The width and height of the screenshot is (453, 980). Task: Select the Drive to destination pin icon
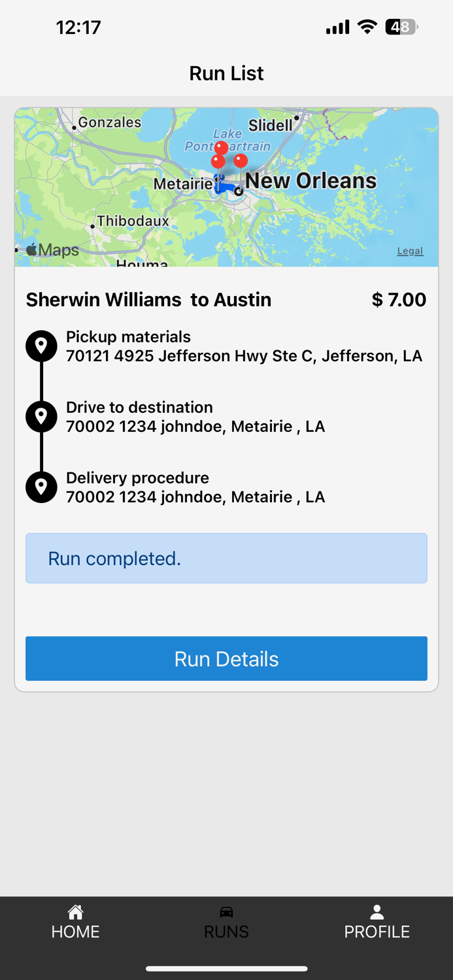pyautogui.click(x=41, y=416)
